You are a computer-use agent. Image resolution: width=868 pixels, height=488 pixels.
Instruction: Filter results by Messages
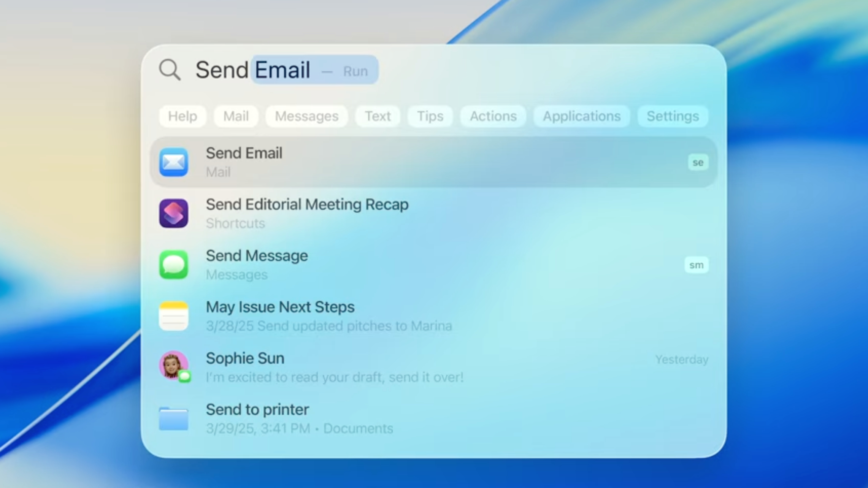pyautogui.click(x=306, y=116)
